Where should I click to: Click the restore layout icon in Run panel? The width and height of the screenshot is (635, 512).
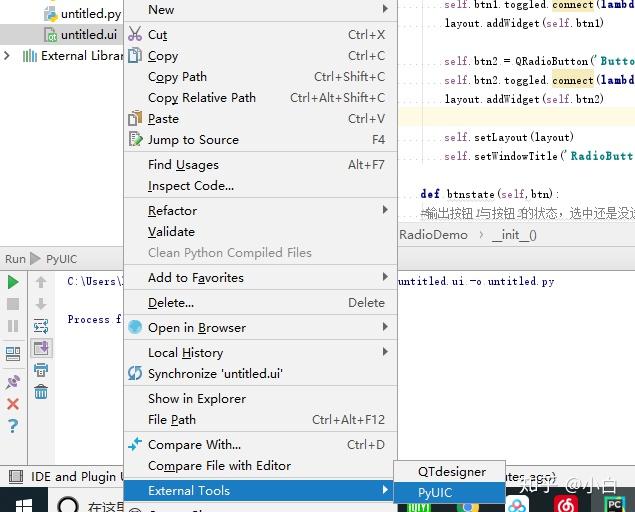pos(13,354)
